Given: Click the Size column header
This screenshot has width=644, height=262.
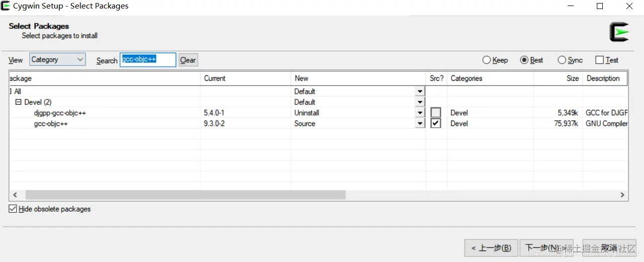Looking at the screenshot, I should tap(558, 79).
